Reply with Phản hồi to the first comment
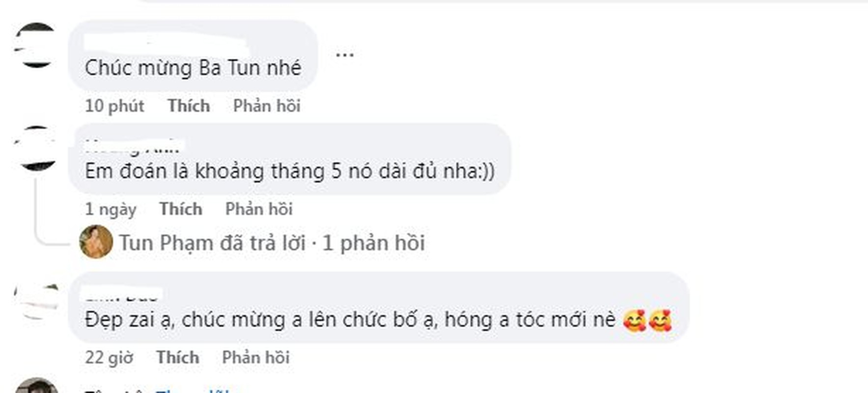 click(266, 105)
